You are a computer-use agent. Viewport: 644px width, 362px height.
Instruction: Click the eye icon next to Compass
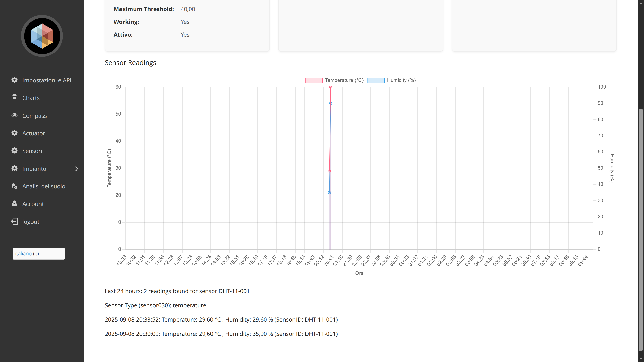point(14,115)
